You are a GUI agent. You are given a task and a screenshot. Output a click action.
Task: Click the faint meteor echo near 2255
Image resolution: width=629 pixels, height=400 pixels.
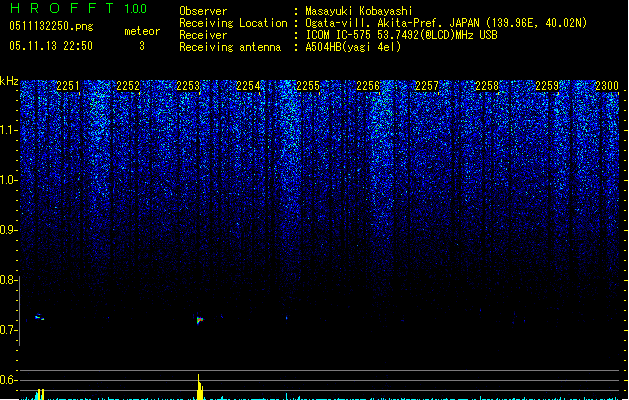[x=286, y=318]
